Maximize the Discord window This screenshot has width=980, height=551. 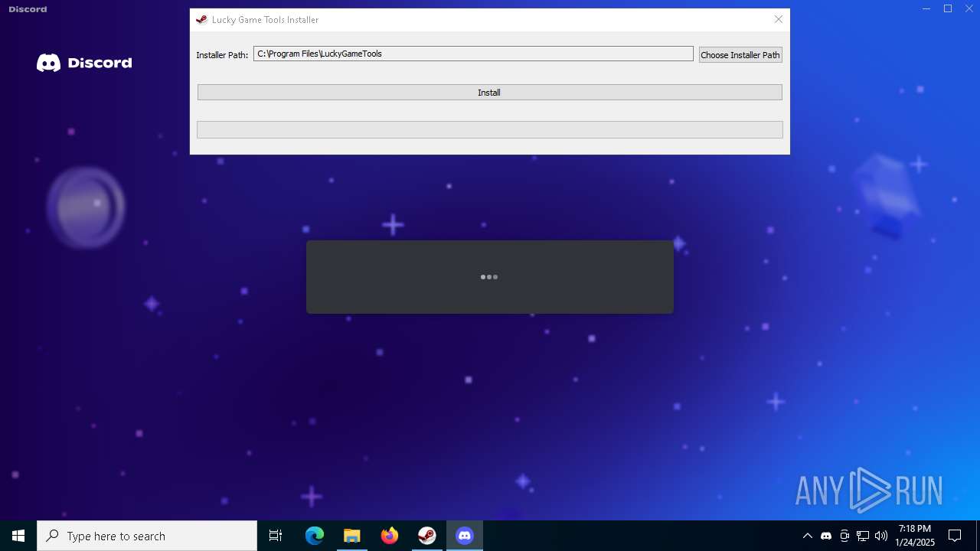948,9
